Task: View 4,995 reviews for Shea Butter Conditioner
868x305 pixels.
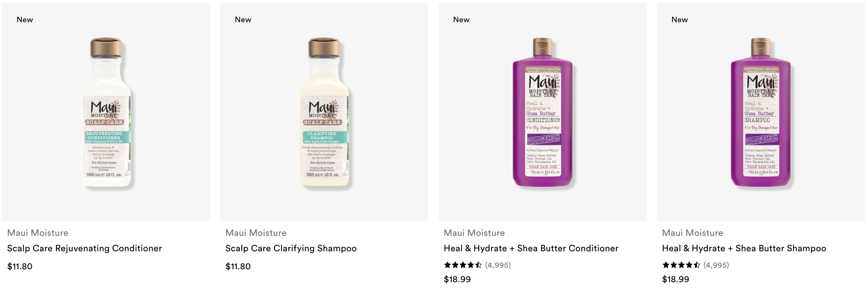Action: click(498, 265)
